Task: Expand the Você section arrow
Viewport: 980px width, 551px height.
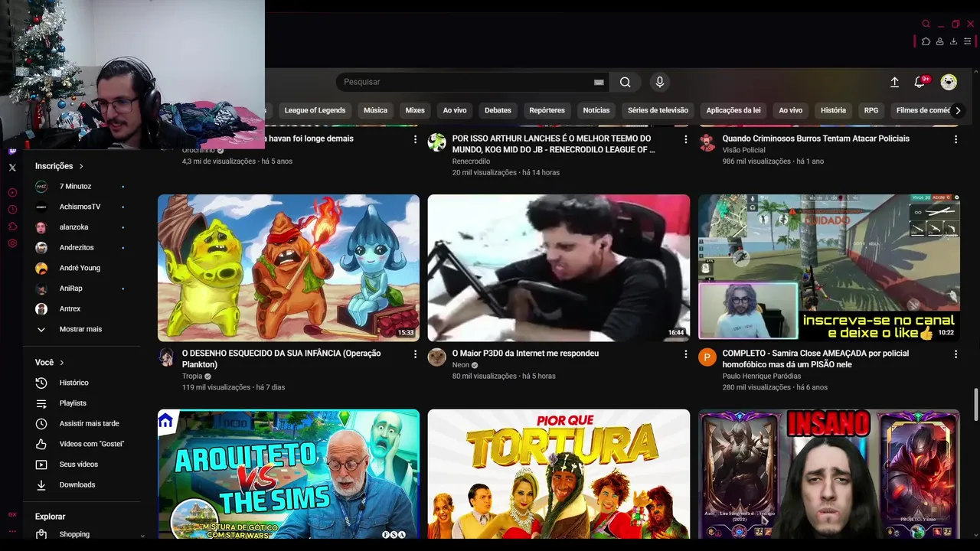Action: 62,363
